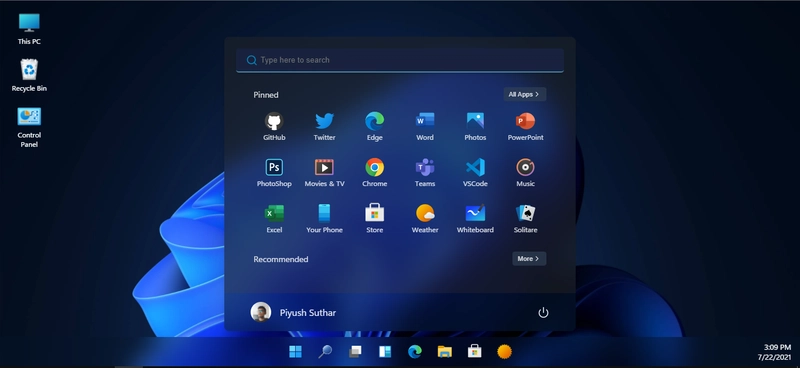Open File Explorer from the taskbar
Screen dimensions: 800x368
[x=444, y=351]
